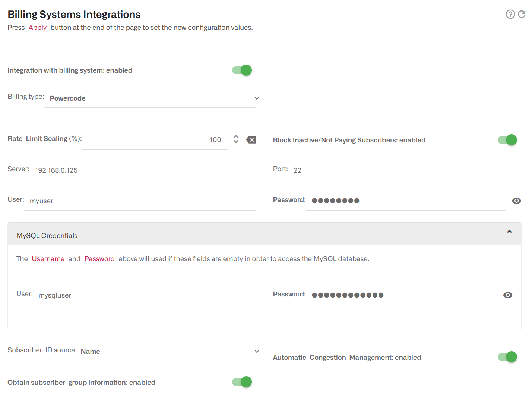532x412 pixels.
Task: Clear the Rate-Limit Scaling value
Action: pyautogui.click(x=251, y=139)
